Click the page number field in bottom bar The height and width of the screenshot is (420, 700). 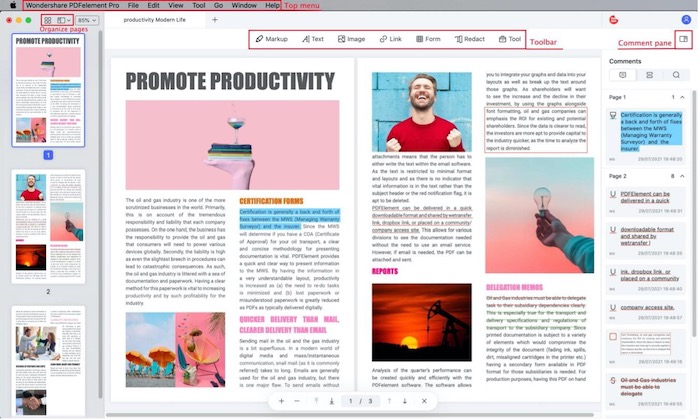tap(351, 401)
